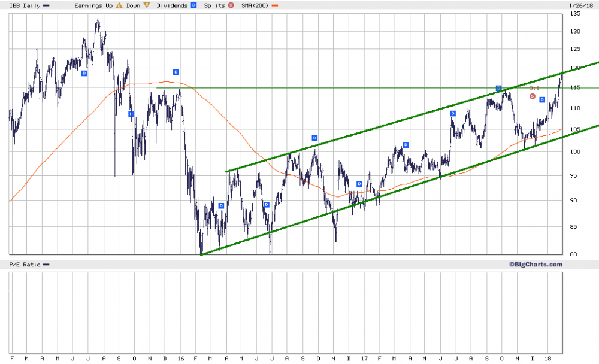
Task: Select the September 2016 dividend marker
Action: coord(314,138)
